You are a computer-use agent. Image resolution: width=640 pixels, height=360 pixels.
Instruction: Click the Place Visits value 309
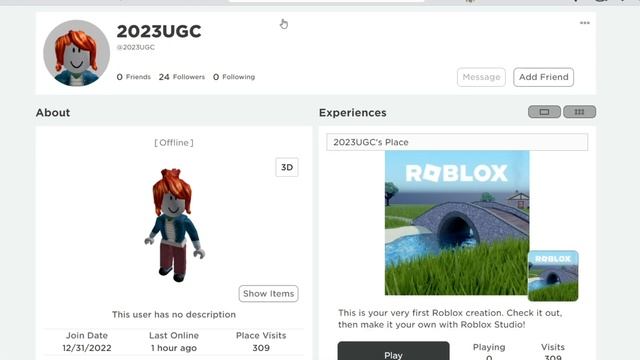[261, 348]
